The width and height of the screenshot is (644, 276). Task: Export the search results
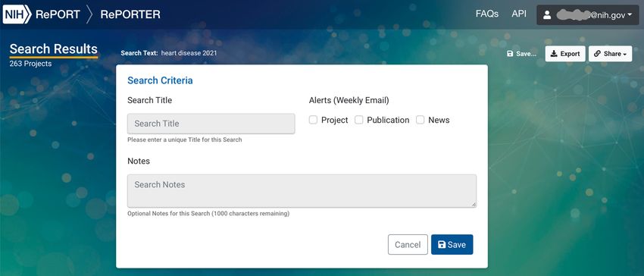[x=565, y=54]
